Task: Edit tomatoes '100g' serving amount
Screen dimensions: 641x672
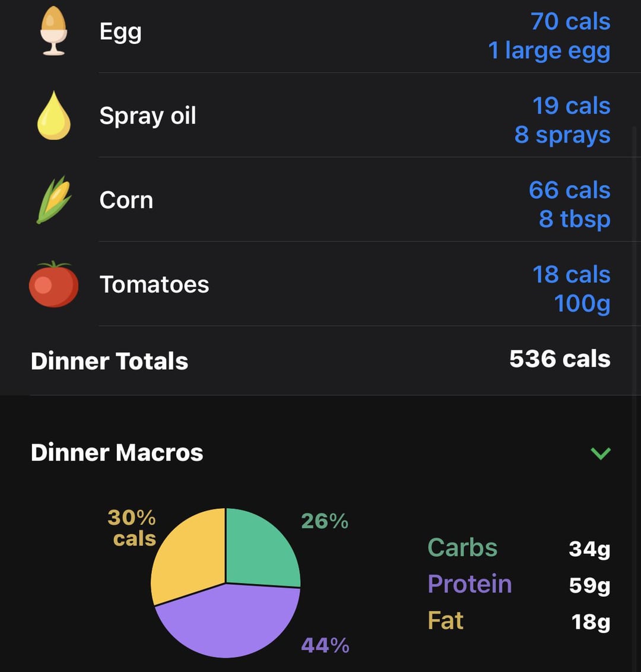Action: click(582, 303)
